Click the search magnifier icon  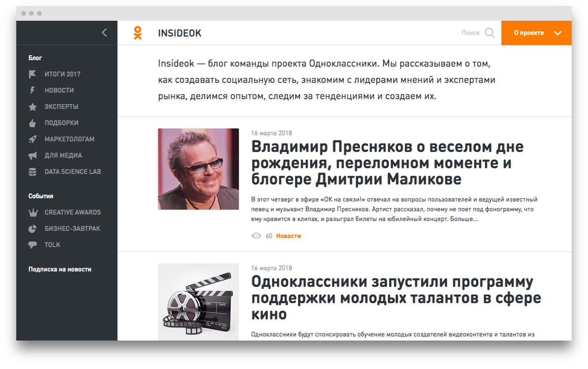(490, 33)
